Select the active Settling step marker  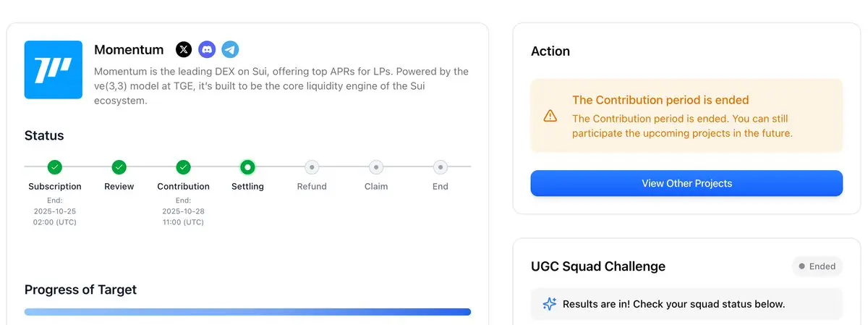coord(247,167)
